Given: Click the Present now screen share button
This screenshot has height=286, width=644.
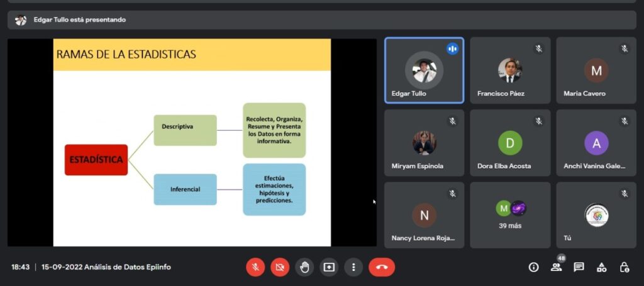Looking at the screenshot, I should [329, 268].
